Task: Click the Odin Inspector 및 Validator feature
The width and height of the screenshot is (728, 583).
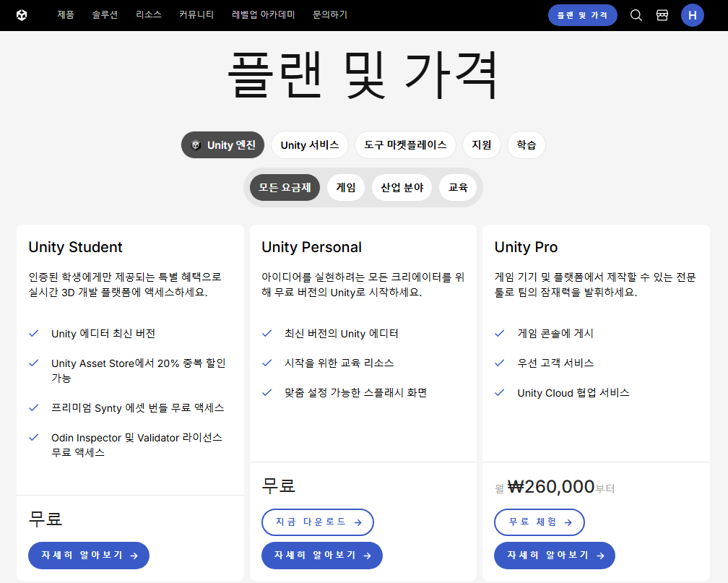Action: coord(136,444)
